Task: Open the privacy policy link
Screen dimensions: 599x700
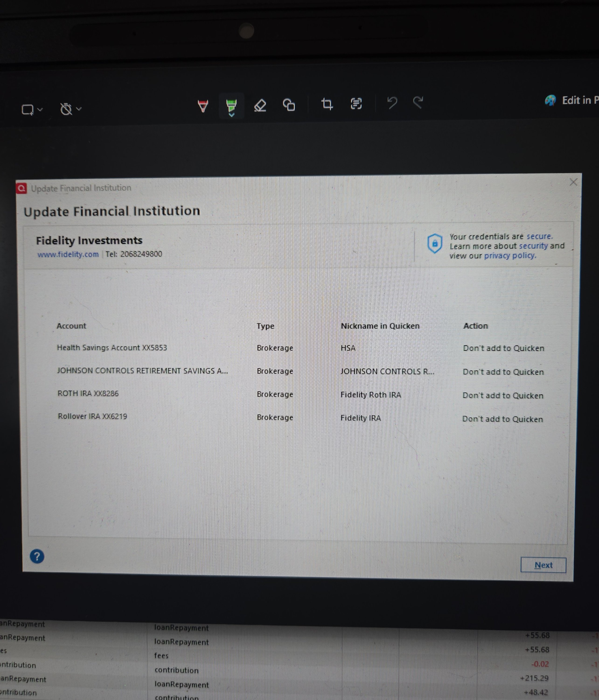Action: pos(509,255)
